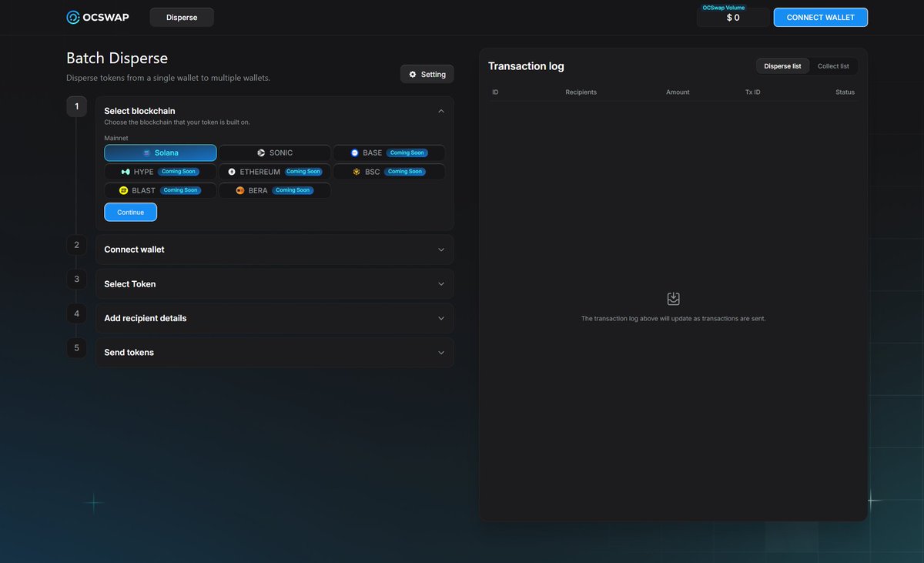This screenshot has width=924, height=563.
Task: Click the Select Token step title
Action: (x=129, y=284)
